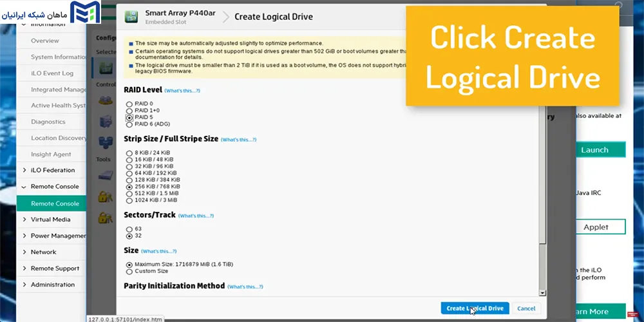Click the Create Logical Drive breadcrumb title

click(x=274, y=17)
